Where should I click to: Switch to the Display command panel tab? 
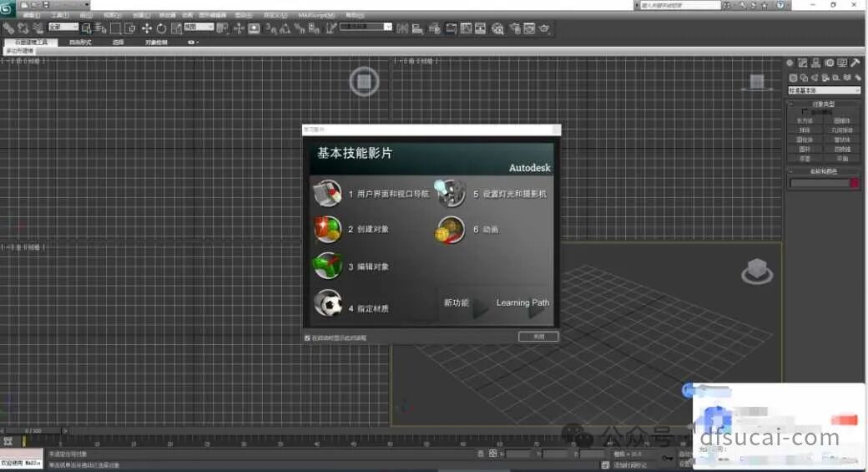842,63
